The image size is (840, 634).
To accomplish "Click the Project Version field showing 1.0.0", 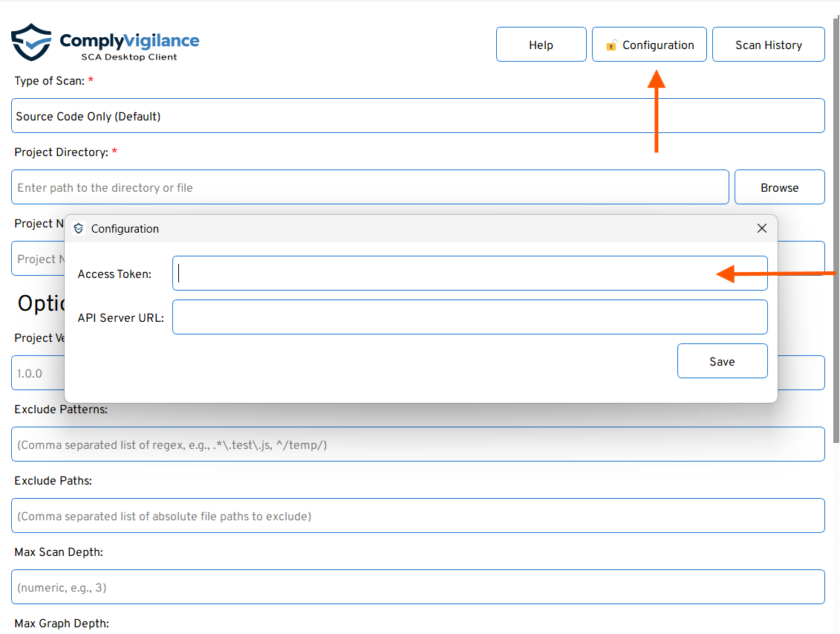I will [37, 373].
